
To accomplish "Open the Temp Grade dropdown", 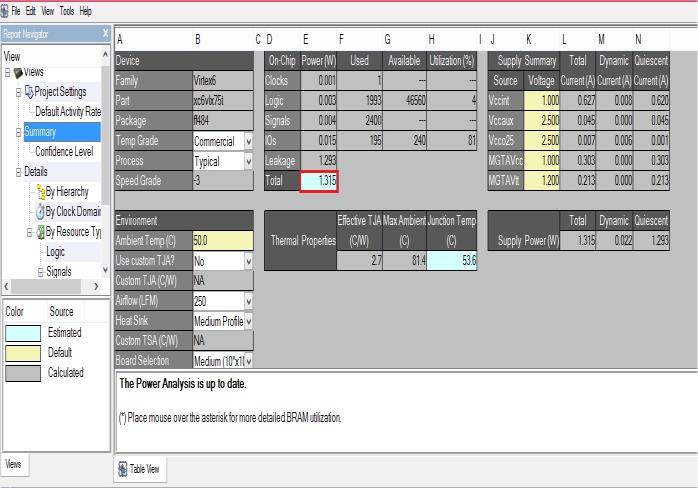I will [248, 141].
